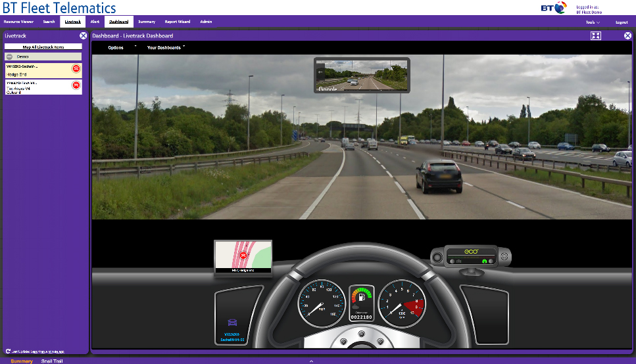Screen dimensions: 636x364
Task: Open the Admin menu item
Action: coord(206,22)
